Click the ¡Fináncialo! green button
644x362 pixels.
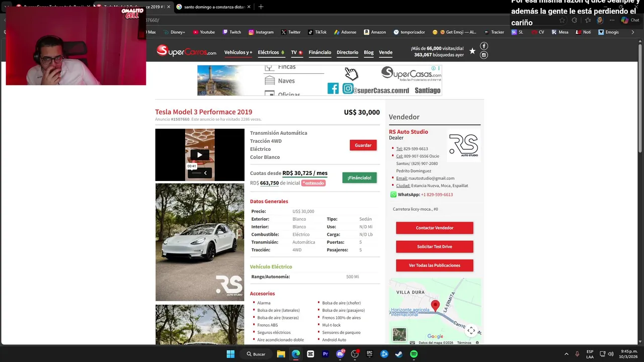pyautogui.click(x=359, y=177)
